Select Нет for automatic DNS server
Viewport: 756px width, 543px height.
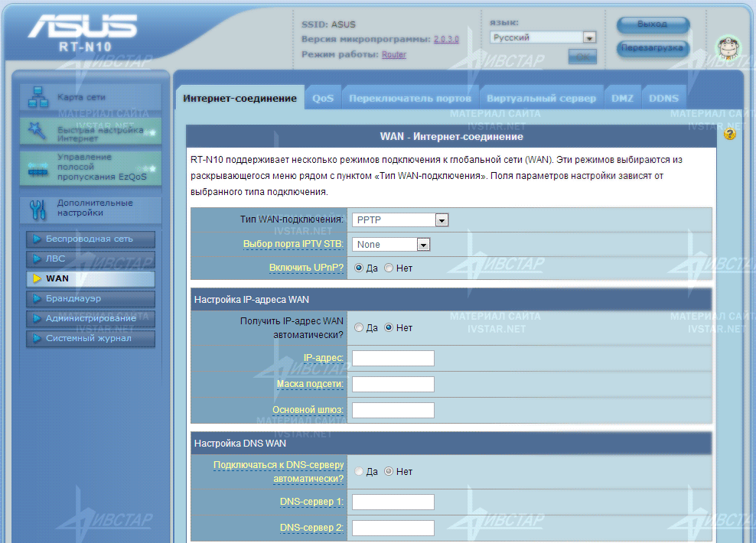pos(389,471)
